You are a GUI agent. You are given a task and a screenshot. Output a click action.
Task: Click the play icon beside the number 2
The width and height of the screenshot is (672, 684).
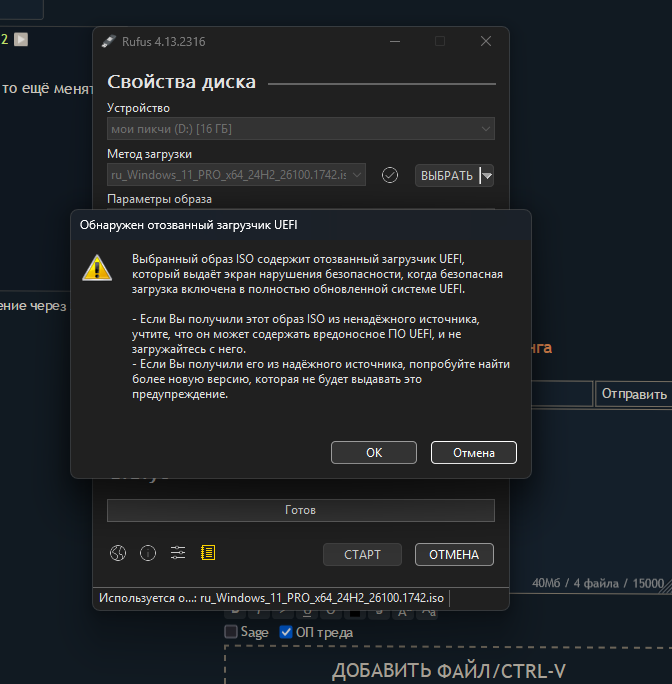(x=21, y=39)
